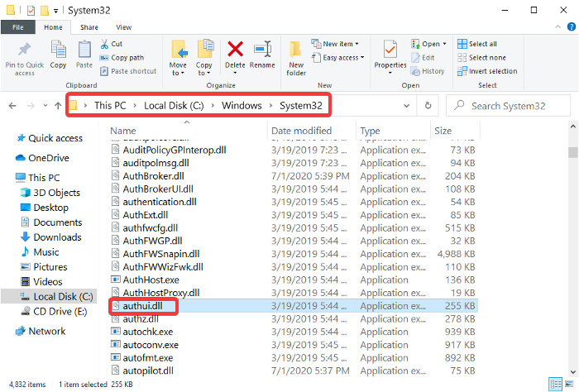This screenshot has height=392, width=579.
Task: Expand the address bar history dropdown
Action: click(407, 106)
